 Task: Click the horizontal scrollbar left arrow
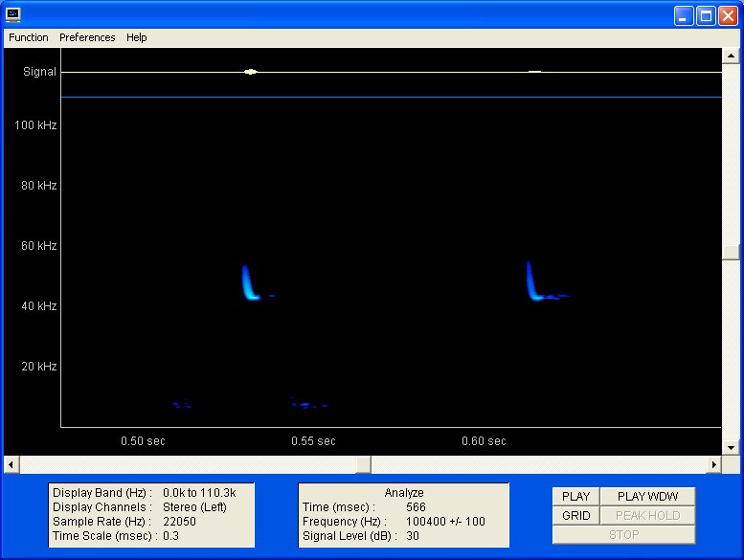tap(11, 464)
